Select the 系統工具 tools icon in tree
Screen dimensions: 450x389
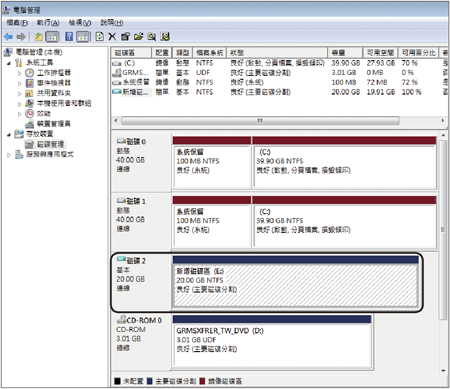pos(19,62)
